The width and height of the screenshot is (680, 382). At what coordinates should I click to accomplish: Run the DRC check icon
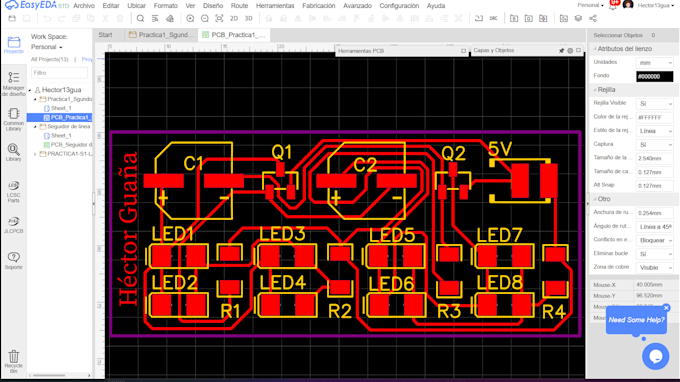(494, 19)
